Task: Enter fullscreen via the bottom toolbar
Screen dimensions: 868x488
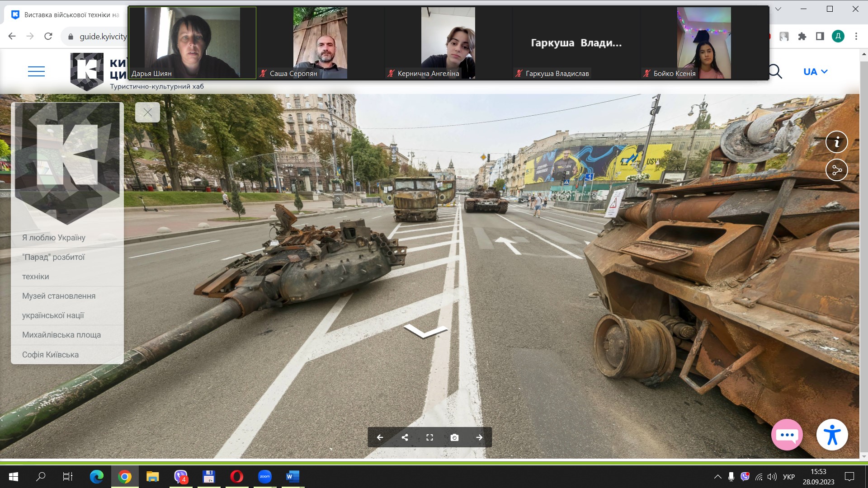Action: pyautogui.click(x=429, y=437)
